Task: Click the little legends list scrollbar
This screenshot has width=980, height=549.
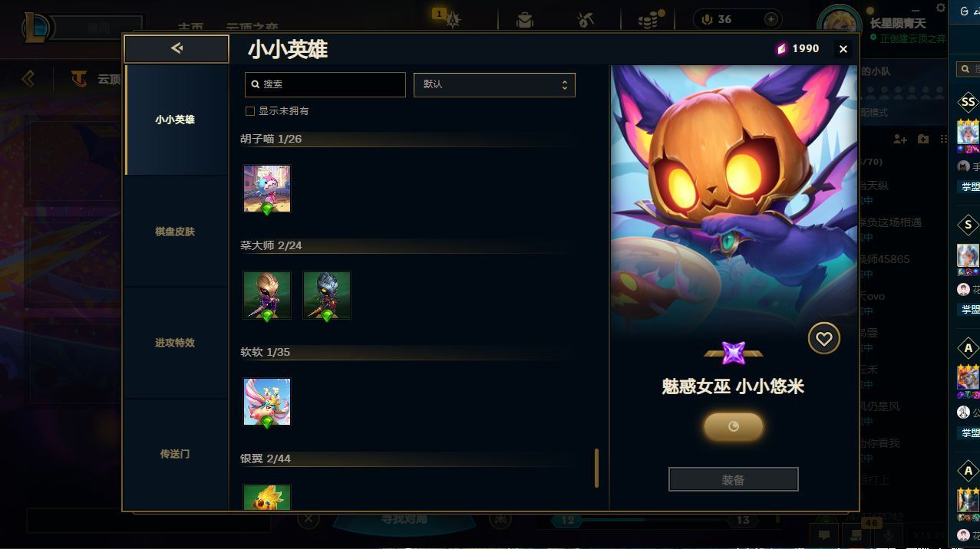Action: (x=596, y=468)
